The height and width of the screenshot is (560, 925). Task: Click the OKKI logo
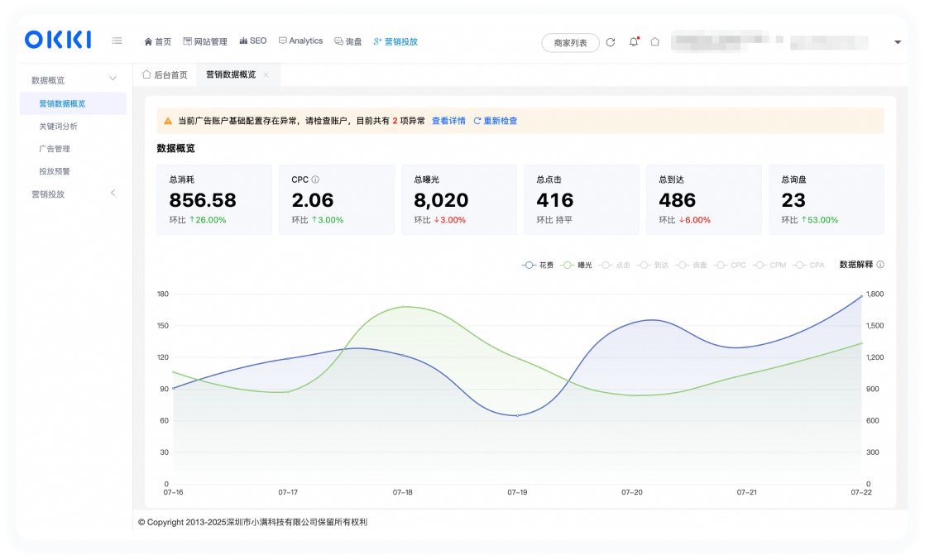[x=58, y=40]
